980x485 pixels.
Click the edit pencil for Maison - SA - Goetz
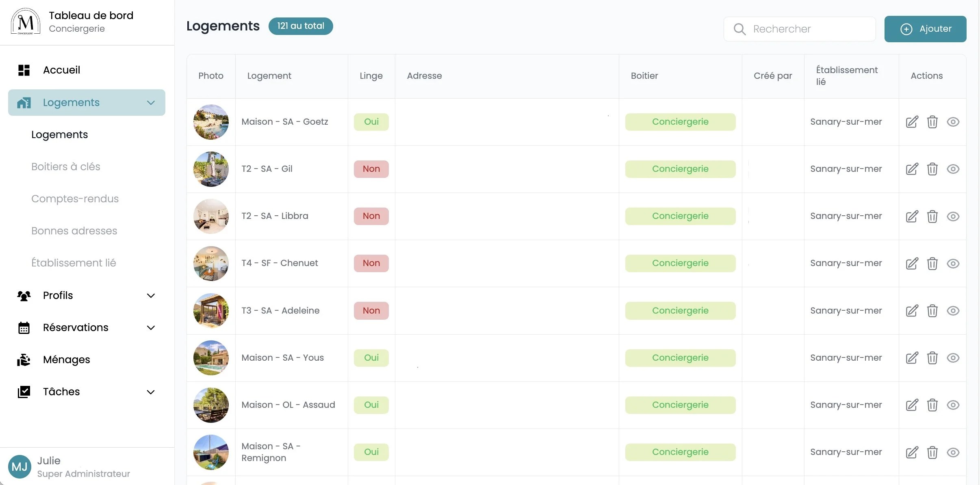click(x=912, y=122)
